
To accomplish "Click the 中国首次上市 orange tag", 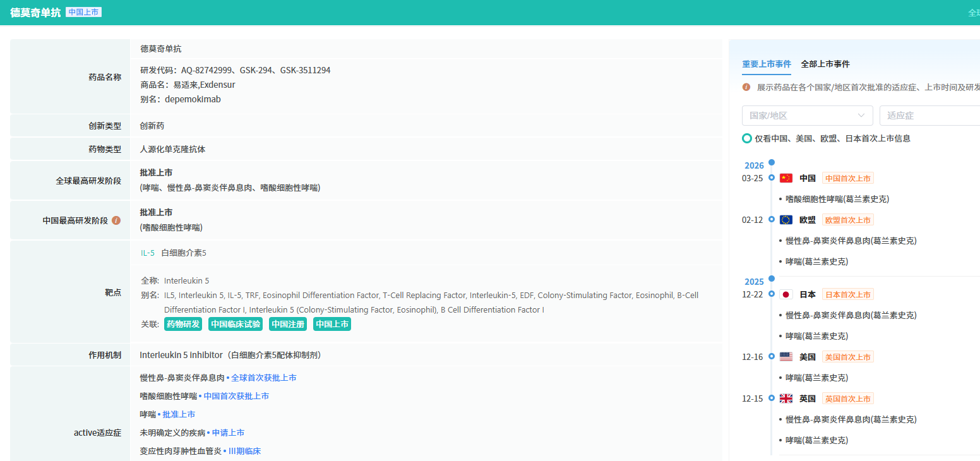I will (848, 178).
